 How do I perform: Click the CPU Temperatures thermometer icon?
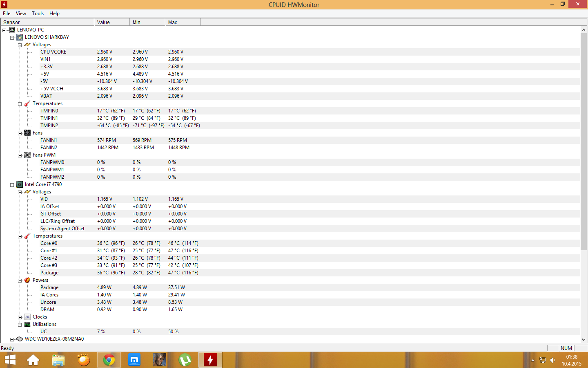click(27, 236)
